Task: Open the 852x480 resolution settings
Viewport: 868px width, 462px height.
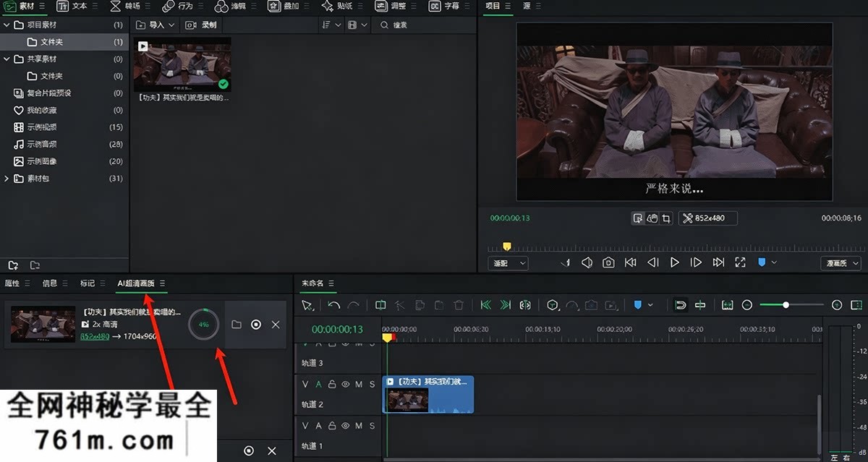Action: point(707,218)
